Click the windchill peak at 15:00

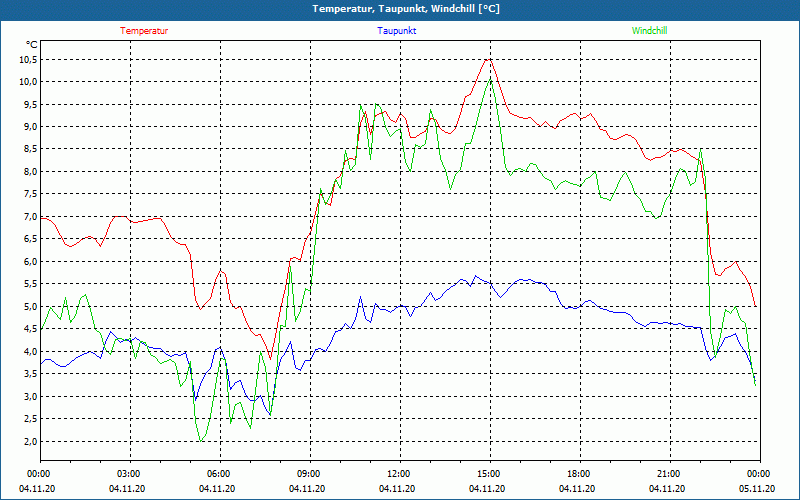(490, 79)
